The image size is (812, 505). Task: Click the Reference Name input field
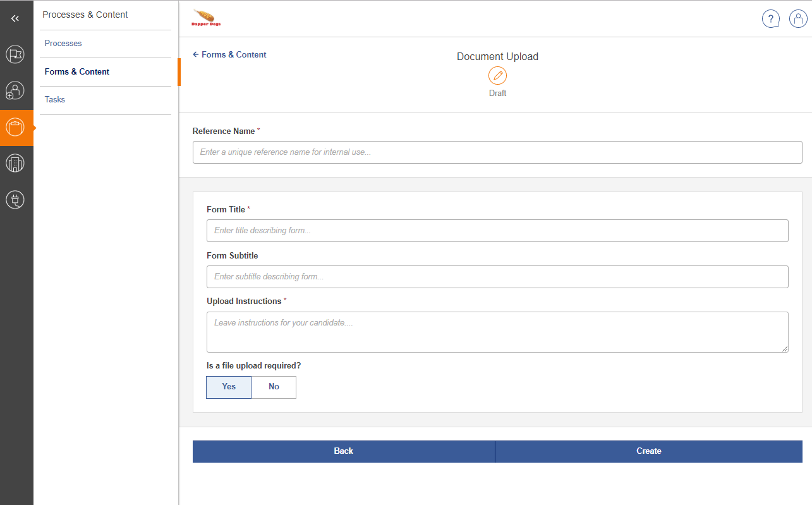(x=497, y=152)
